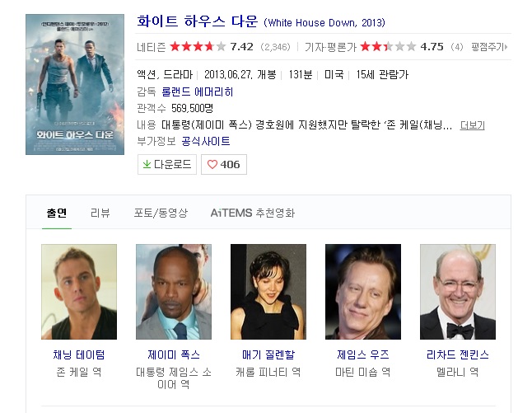Click actor name 리차드 젠킨스
Viewport: 532px width, 413px height.
pyautogui.click(x=458, y=355)
